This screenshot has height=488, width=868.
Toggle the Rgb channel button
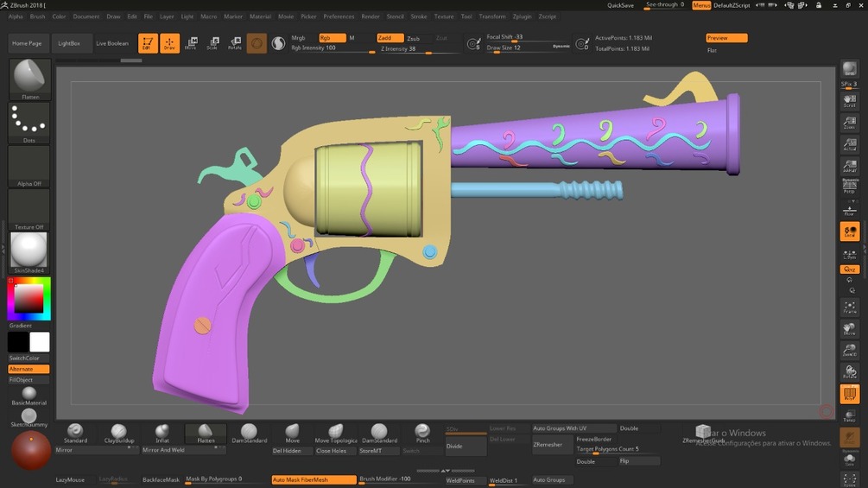[x=333, y=38]
